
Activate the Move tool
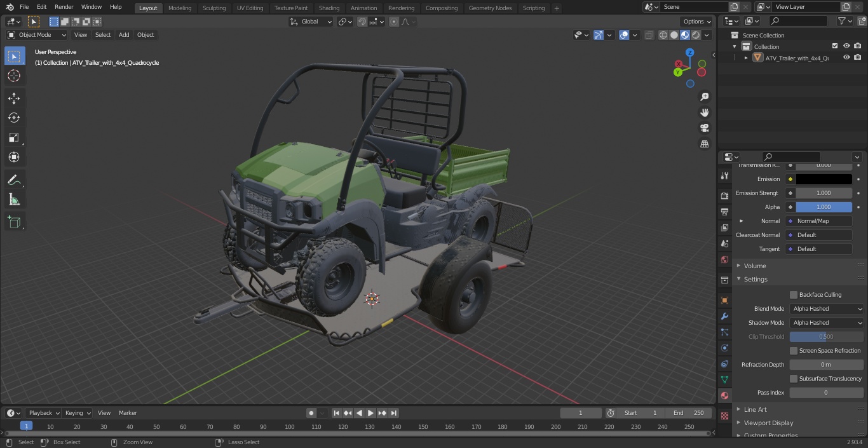pos(14,98)
